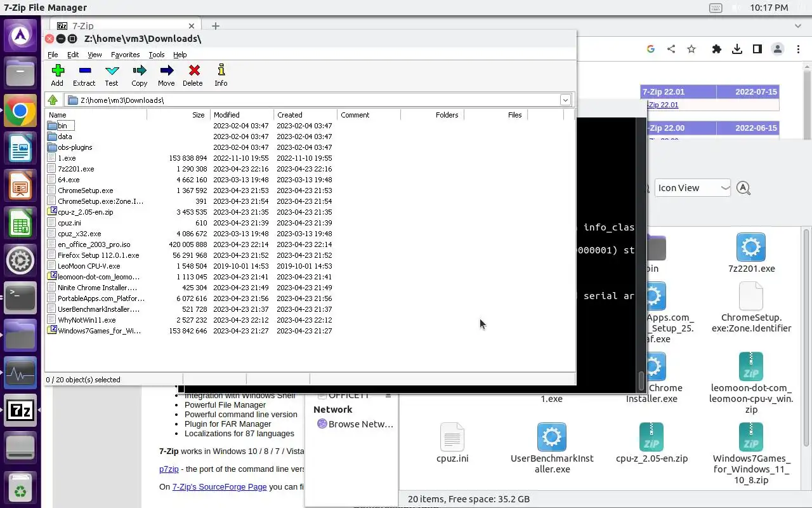812x508 pixels.
Task: Select the bin folder in 7-Zip list
Action: (x=62, y=126)
